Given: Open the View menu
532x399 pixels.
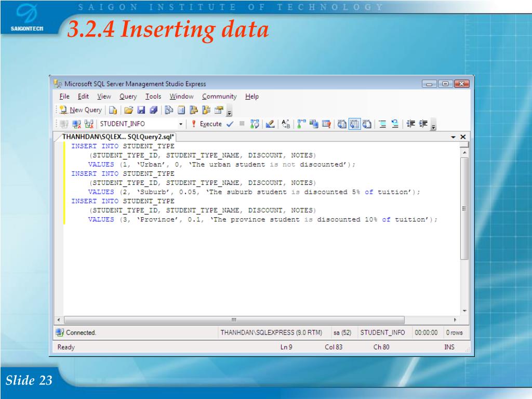Looking at the screenshot, I should pos(104,96).
